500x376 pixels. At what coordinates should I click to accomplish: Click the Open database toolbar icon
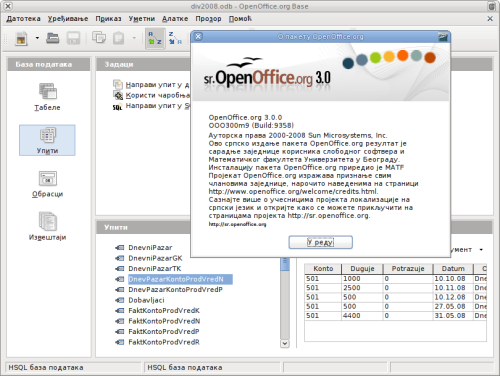pyautogui.click(x=53, y=38)
